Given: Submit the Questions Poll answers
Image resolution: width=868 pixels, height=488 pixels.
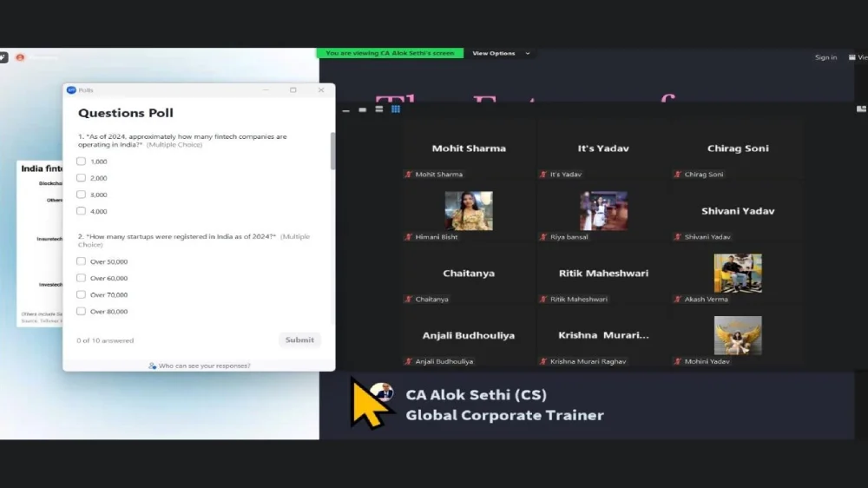Looking at the screenshot, I should (x=299, y=340).
